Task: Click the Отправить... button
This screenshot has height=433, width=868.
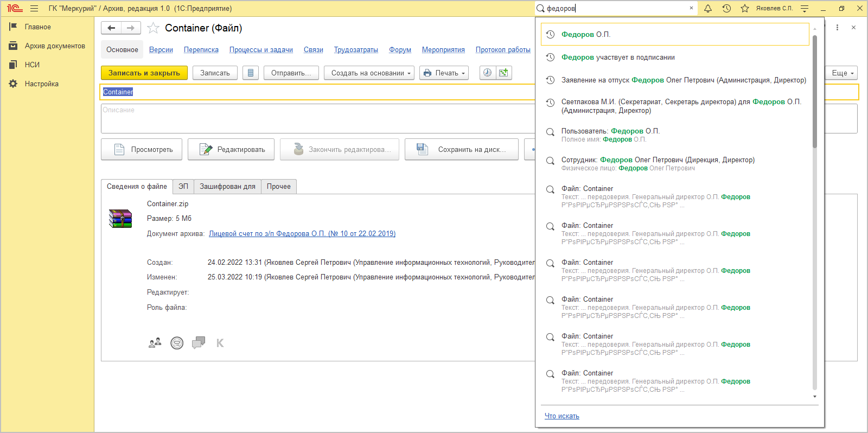Action: coord(291,73)
